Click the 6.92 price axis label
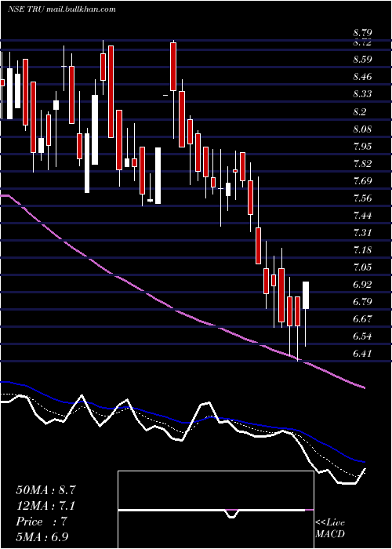392x549 pixels. 362,284
